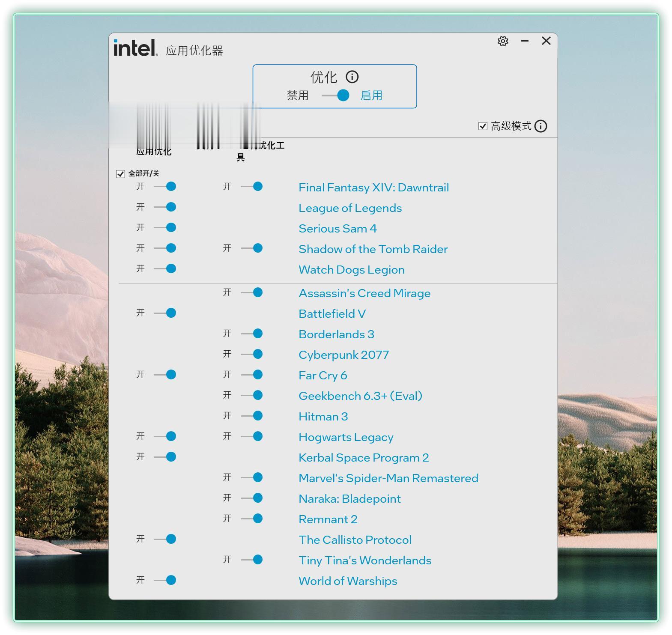Toggle Tiny Tina's Wonderlands switch
Image resolution: width=672 pixels, height=635 pixels.
pyautogui.click(x=252, y=560)
